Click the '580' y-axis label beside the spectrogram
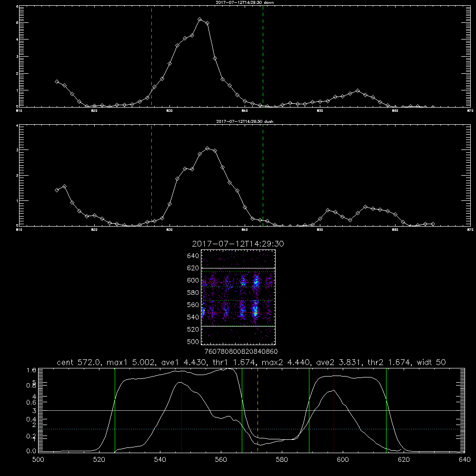The width and height of the screenshot is (476, 476). (x=193, y=293)
